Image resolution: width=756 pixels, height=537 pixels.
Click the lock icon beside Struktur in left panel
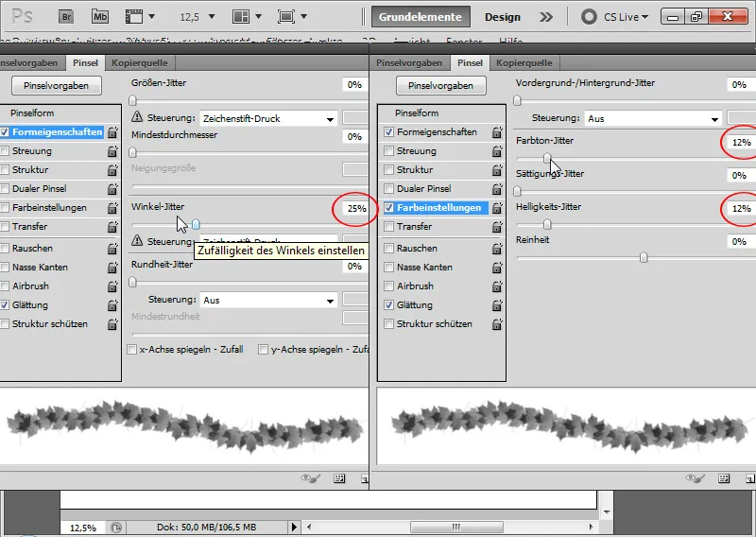(x=112, y=170)
